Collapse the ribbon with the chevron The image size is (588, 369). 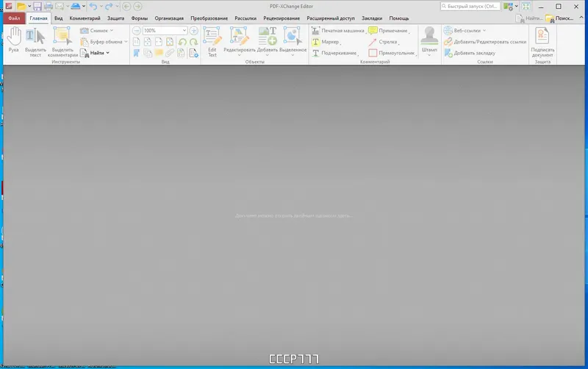click(581, 18)
